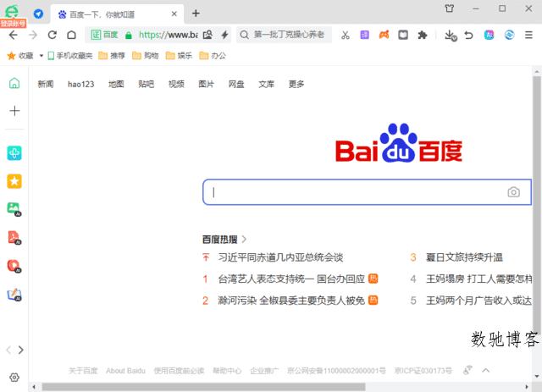
Task: Open the orange star sidebar app
Action: (14, 181)
